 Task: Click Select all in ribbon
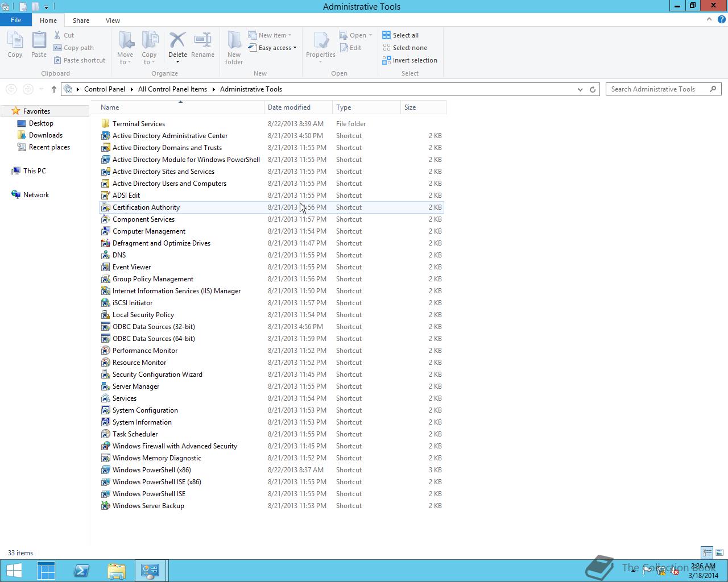pyautogui.click(x=400, y=35)
